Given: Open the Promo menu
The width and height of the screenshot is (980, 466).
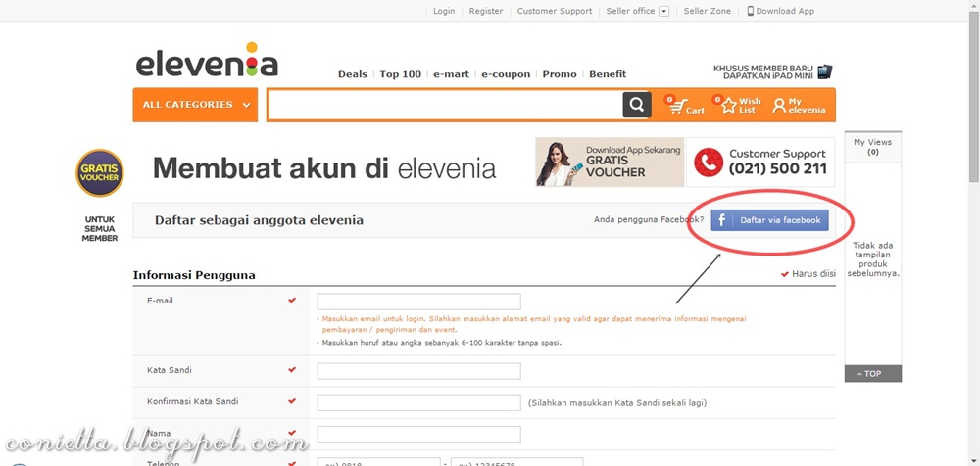Looking at the screenshot, I should click(560, 74).
